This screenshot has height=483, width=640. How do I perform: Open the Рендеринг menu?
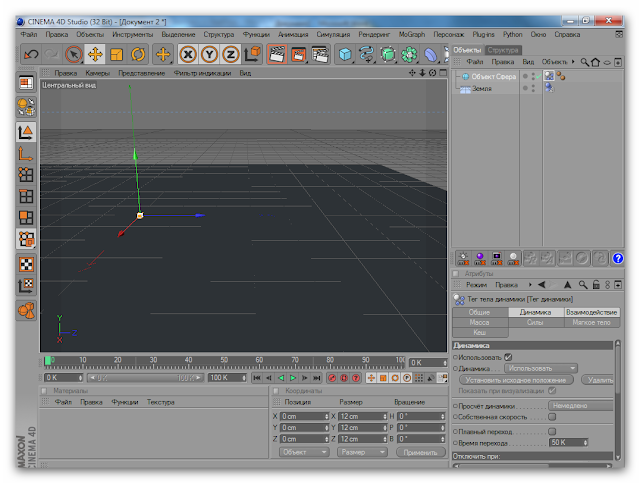point(376,34)
